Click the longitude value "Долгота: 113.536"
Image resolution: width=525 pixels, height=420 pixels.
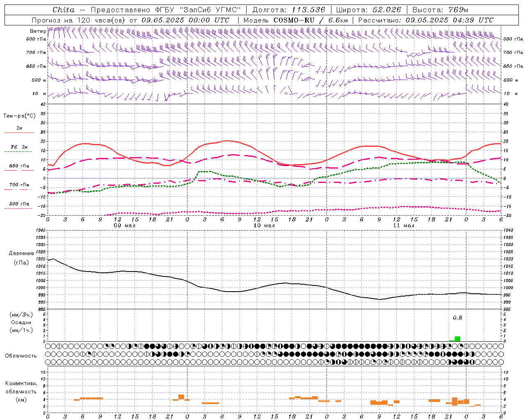pyautogui.click(x=289, y=9)
